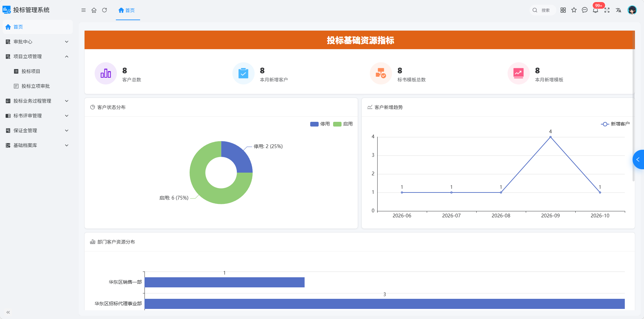Open notifications bell with 99+ badge
Viewport: 644px width, 319px height.
point(596,10)
